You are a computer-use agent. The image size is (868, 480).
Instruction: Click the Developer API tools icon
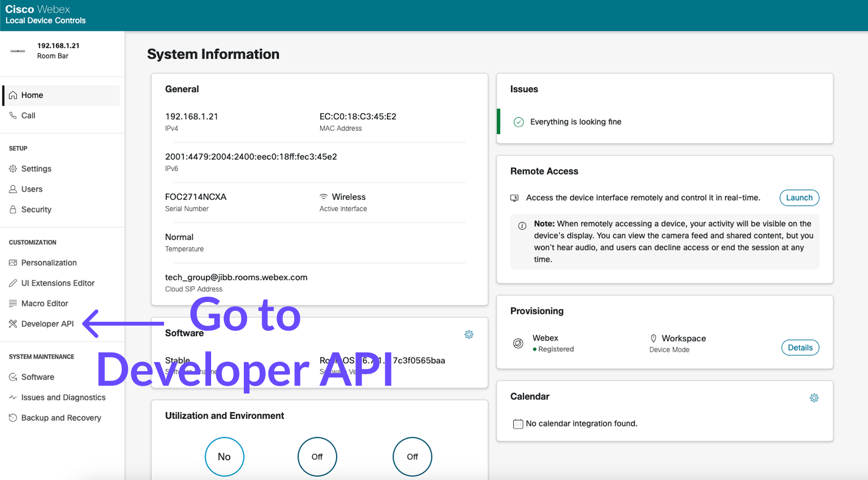pyautogui.click(x=13, y=324)
